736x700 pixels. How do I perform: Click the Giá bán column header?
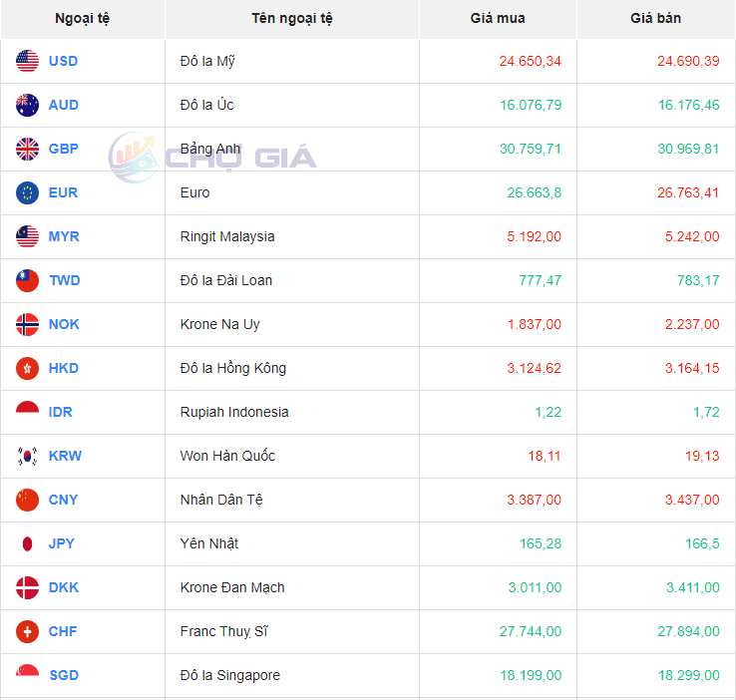pos(655,18)
